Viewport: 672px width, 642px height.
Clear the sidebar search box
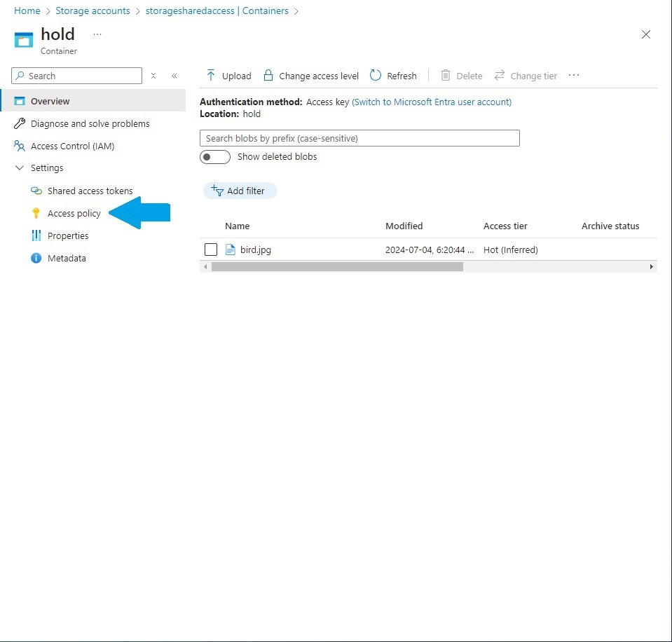click(x=153, y=76)
